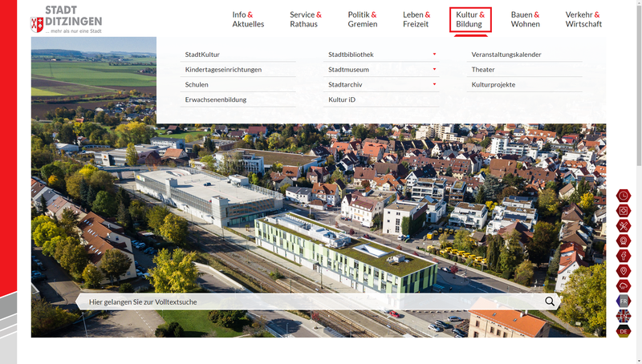Open the Kultur & Bildung menu
This screenshot has height=364, width=642.
coord(470,19)
